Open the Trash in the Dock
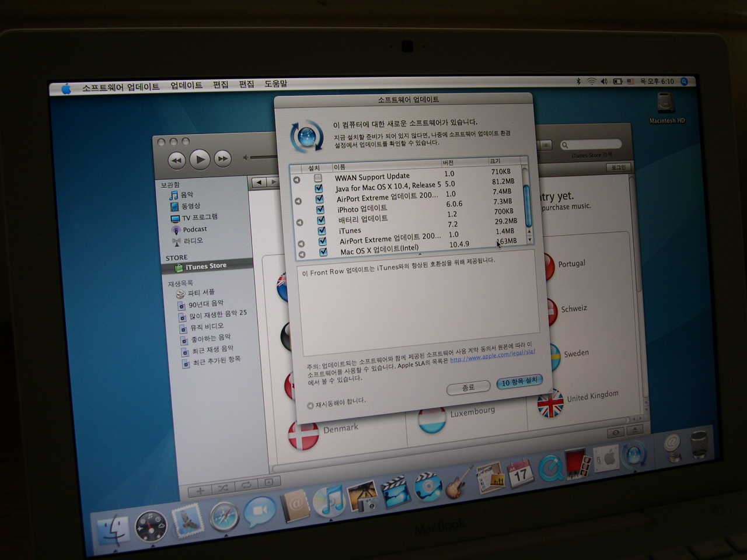The width and height of the screenshot is (747, 560). point(699,445)
